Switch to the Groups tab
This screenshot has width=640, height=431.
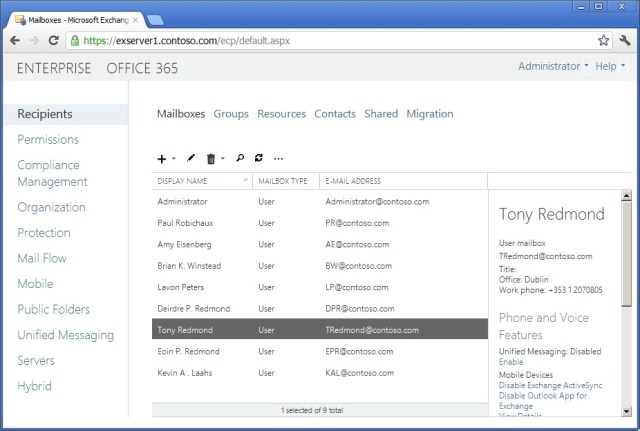(x=231, y=114)
